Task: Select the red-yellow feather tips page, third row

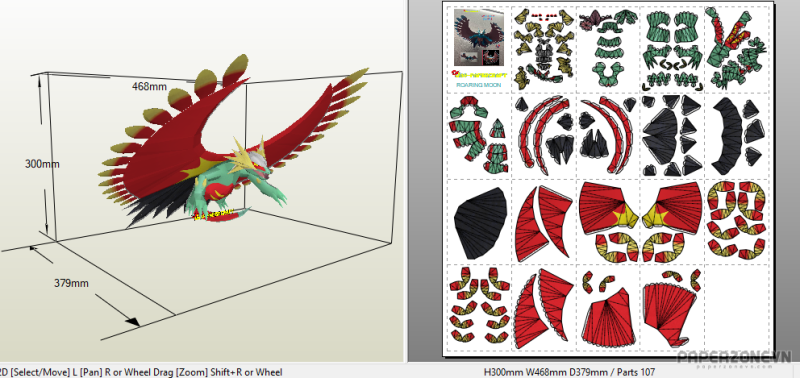Action: point(736,220)
